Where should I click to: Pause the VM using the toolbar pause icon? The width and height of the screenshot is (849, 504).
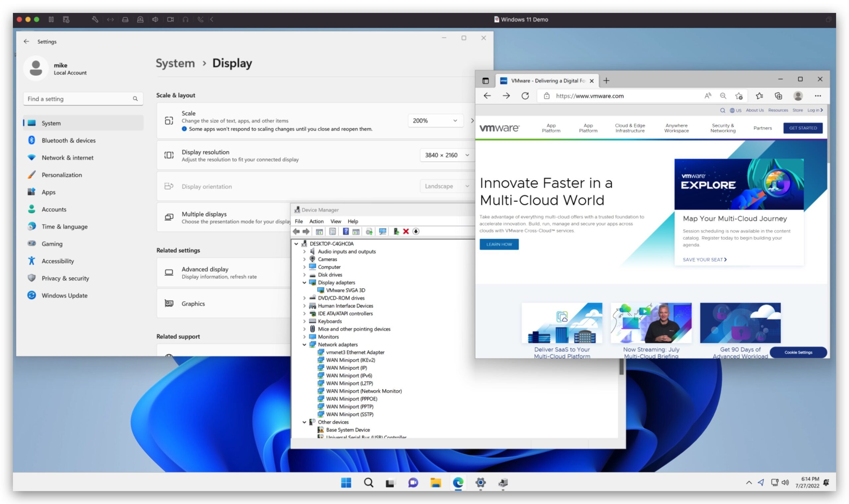point(51,19)
